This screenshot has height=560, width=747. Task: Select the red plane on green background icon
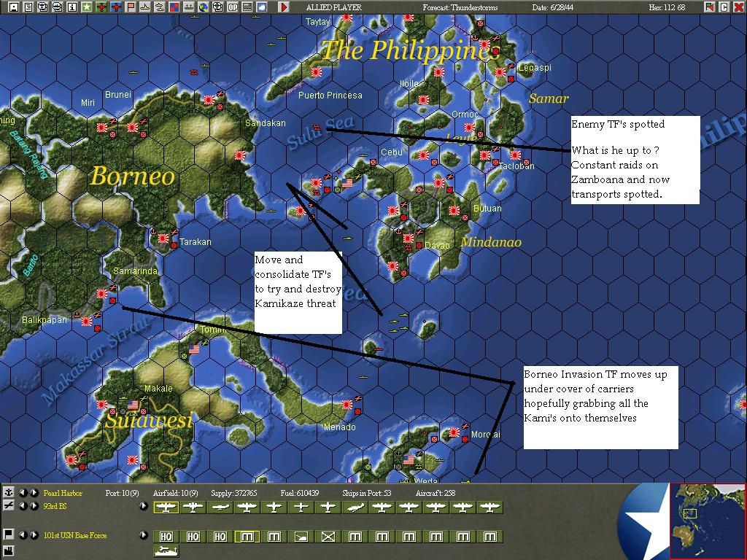coord(101,7)
